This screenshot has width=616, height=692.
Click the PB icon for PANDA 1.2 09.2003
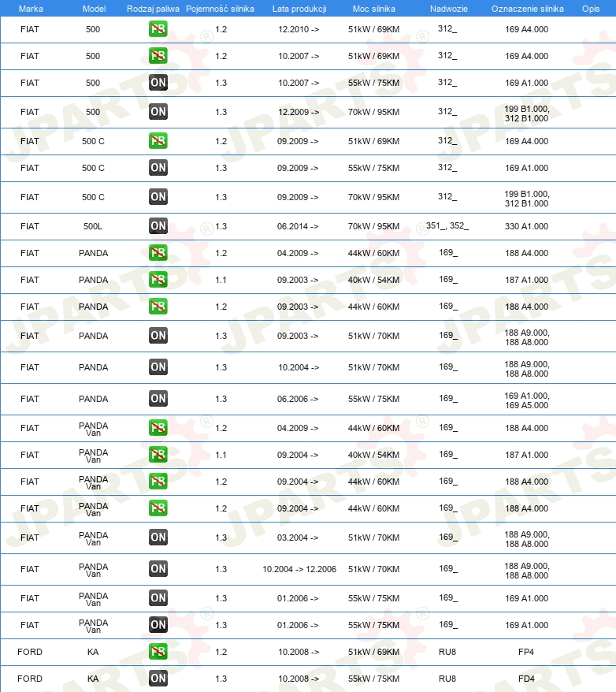point(158,307)
